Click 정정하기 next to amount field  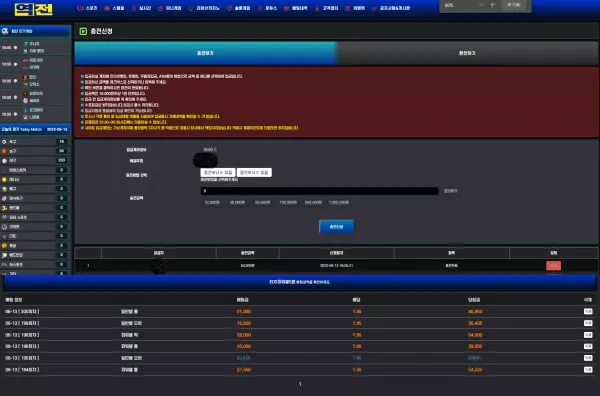pos(450,191)
